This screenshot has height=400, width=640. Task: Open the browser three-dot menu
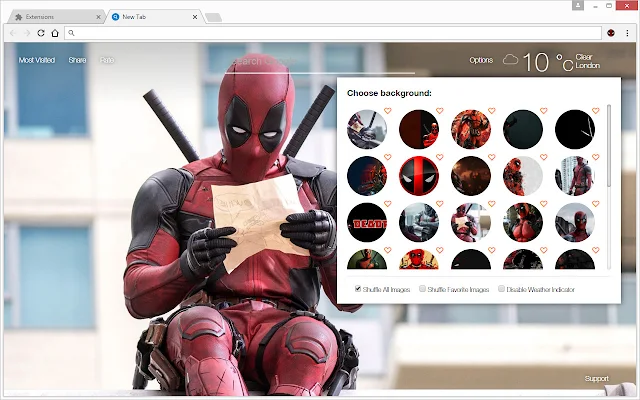(627, 33)
